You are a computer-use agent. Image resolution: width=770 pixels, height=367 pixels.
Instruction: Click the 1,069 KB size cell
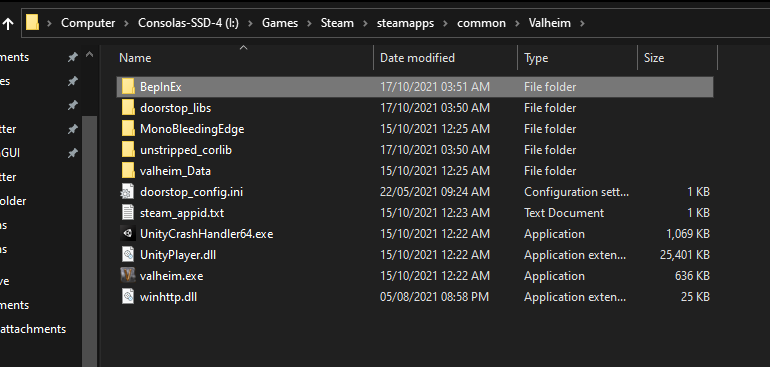pyautogui.click(x=688, y=234)
